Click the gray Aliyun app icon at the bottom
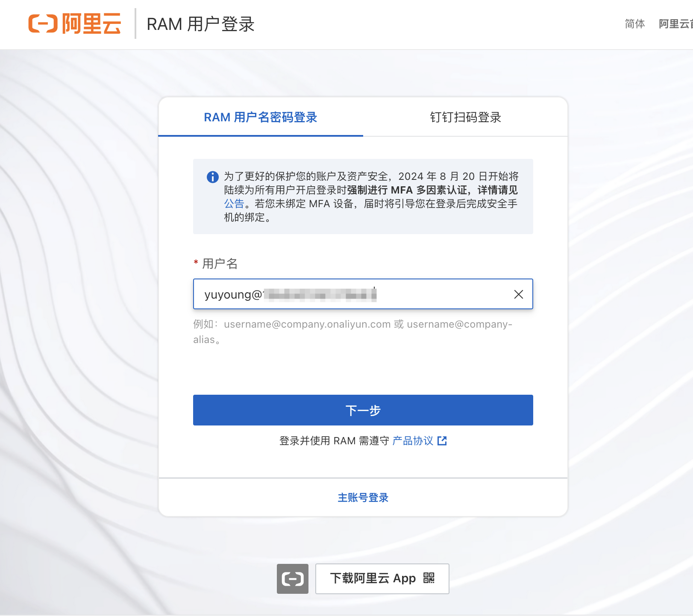The image size is (693, 616). [292, 579]
